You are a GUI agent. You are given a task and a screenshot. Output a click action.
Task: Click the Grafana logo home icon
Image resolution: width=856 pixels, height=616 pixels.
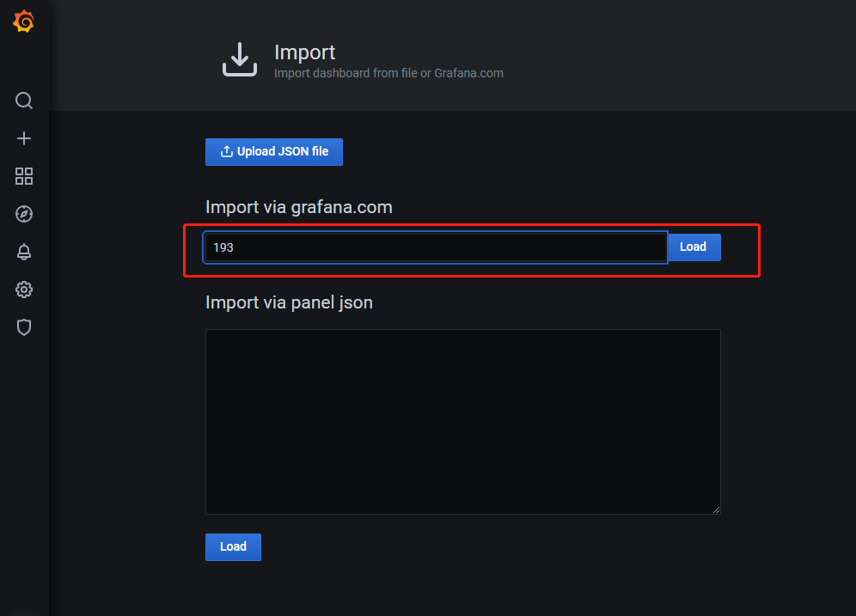(x=24, y=22)
